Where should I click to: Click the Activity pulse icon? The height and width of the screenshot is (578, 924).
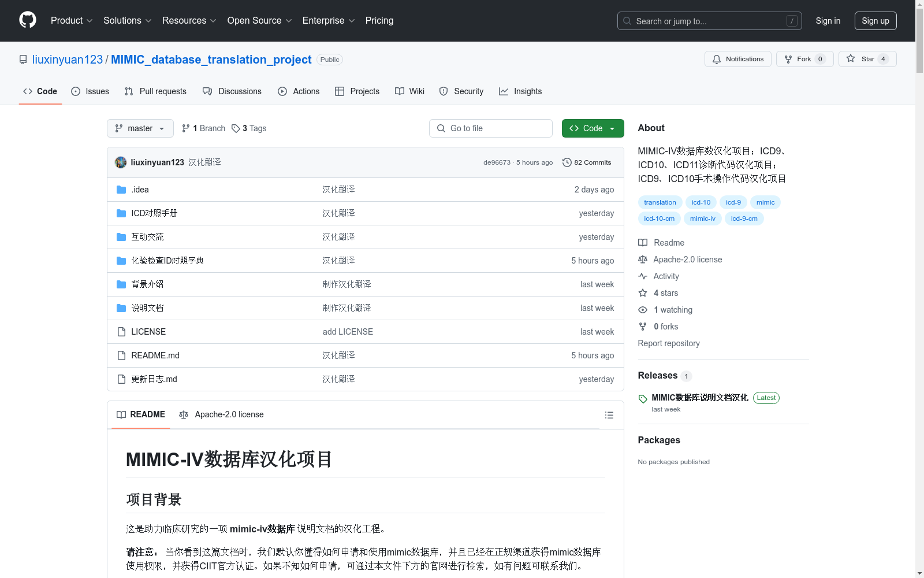click(x=642, y=276)
